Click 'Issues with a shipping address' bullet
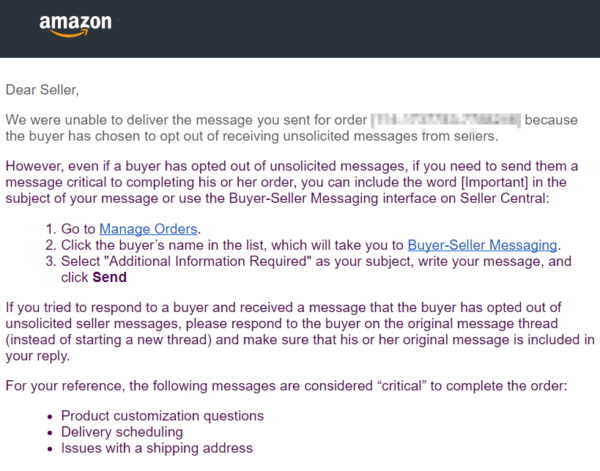The height and width of the screenshot is (471, 600). (157, 448)
